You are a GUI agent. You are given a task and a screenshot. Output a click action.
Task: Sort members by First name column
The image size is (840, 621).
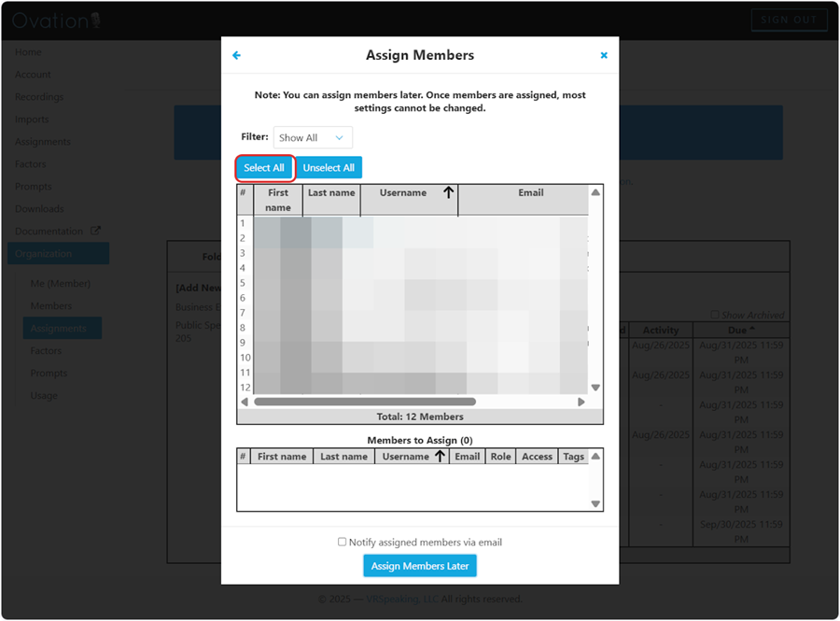click(x=278, y=201)
